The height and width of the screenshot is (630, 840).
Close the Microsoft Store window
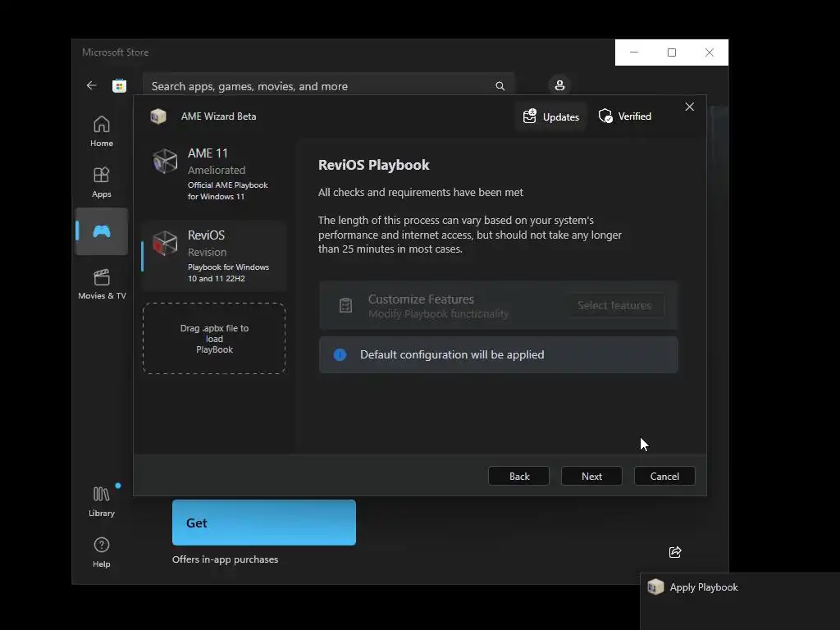[x=710, y=52]
